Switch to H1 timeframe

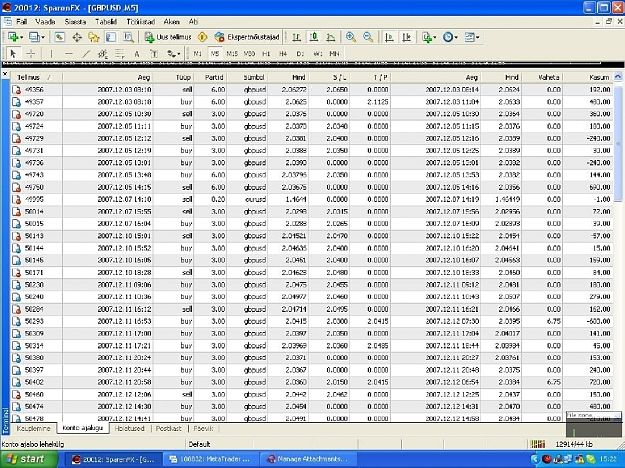click(x=266, y=53)
